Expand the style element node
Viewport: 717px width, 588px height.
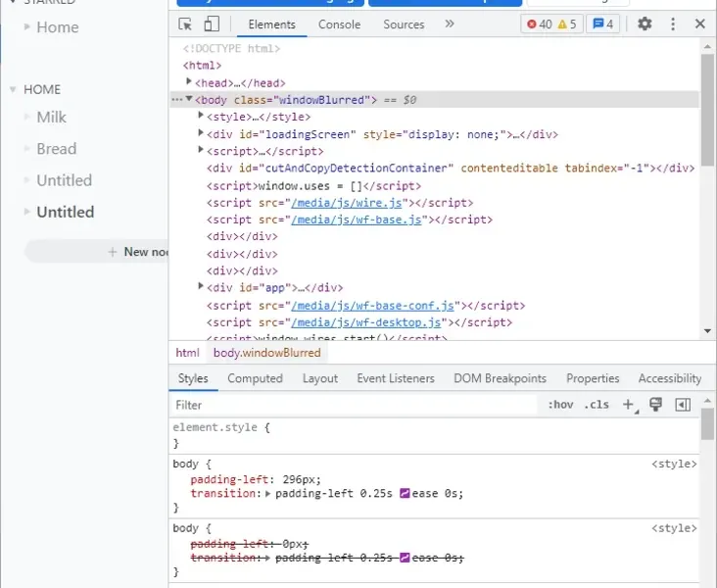coord(200,116)
